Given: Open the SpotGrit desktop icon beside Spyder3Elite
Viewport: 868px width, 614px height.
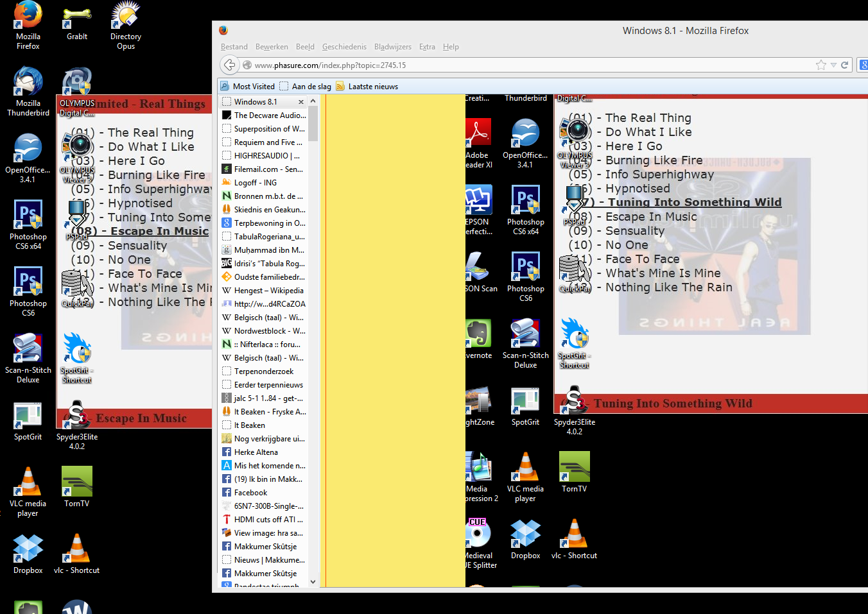Looking at the screenshot, I should (x=28, y=422).
